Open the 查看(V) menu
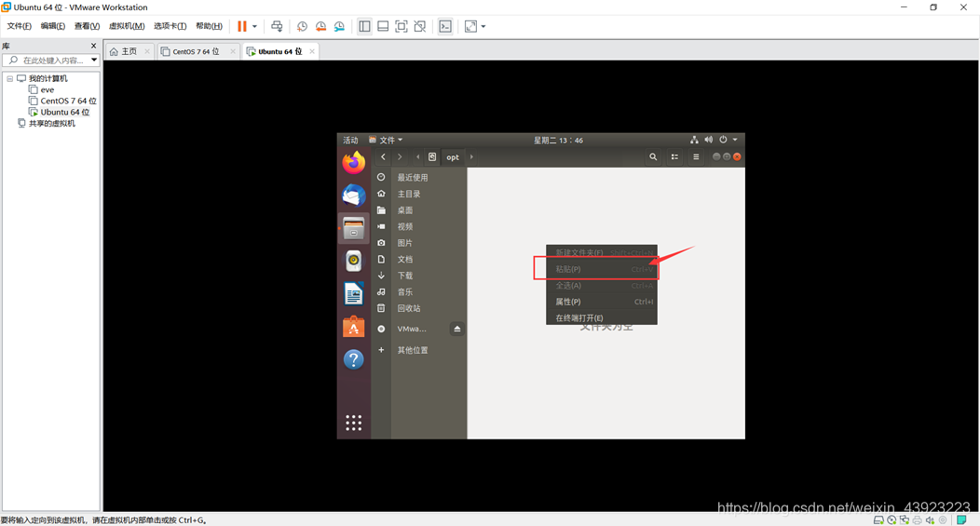 click(87, 26)
